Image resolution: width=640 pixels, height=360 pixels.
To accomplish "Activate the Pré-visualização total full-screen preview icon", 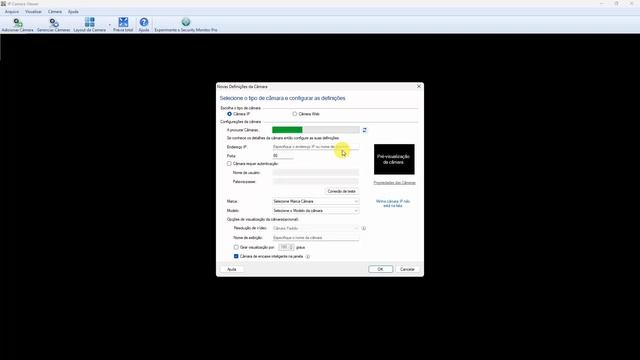I will click(123, 24).
